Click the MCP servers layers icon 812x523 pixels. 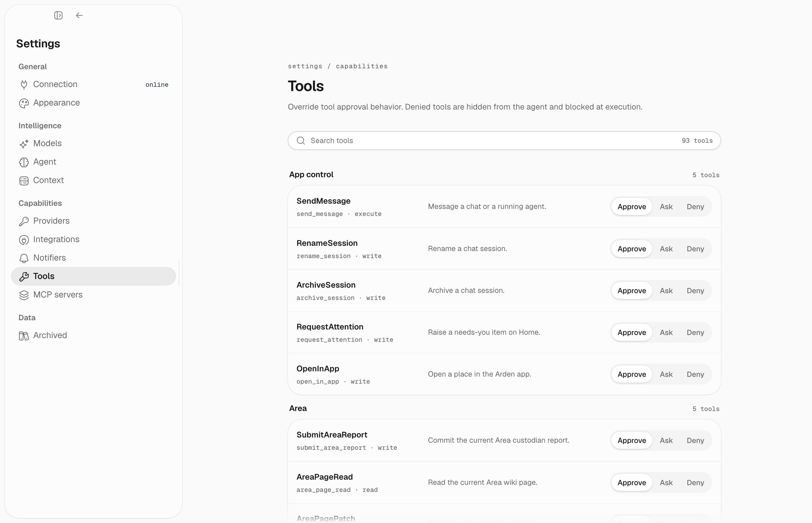24,295
